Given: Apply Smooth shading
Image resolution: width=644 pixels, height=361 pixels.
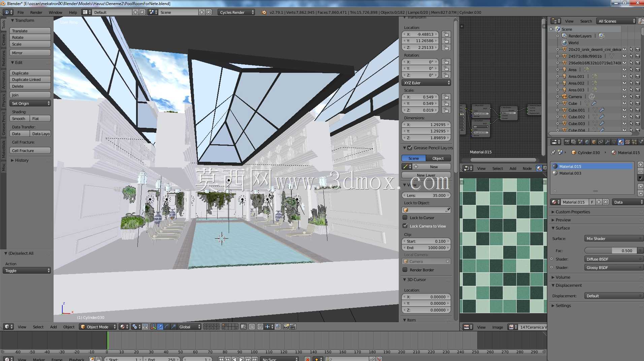Looking at the screenshot, I should point(20,118).
